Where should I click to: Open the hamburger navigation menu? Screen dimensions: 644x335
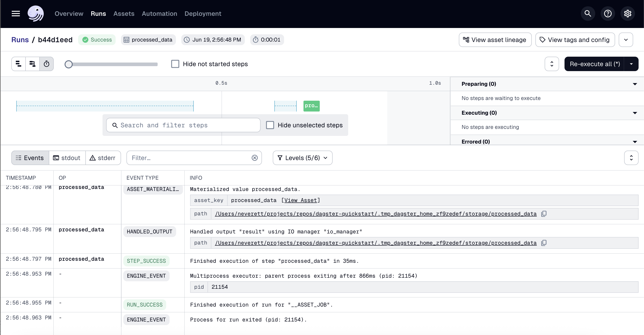(x=16, y=14)
